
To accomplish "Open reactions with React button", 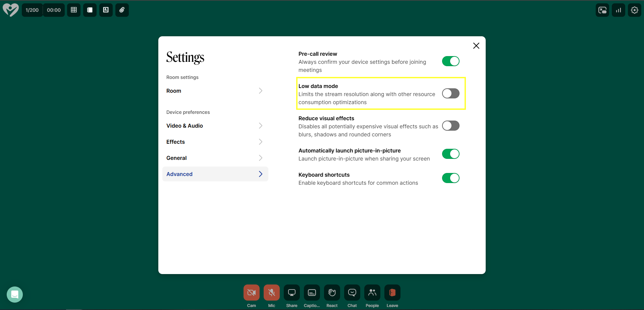I will (x=332, y=293).
